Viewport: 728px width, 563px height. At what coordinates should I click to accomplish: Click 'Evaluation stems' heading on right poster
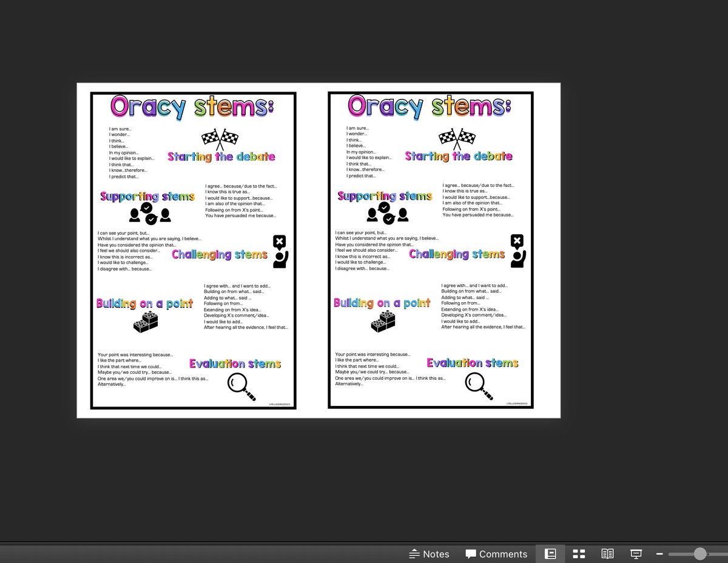[473, 363]
